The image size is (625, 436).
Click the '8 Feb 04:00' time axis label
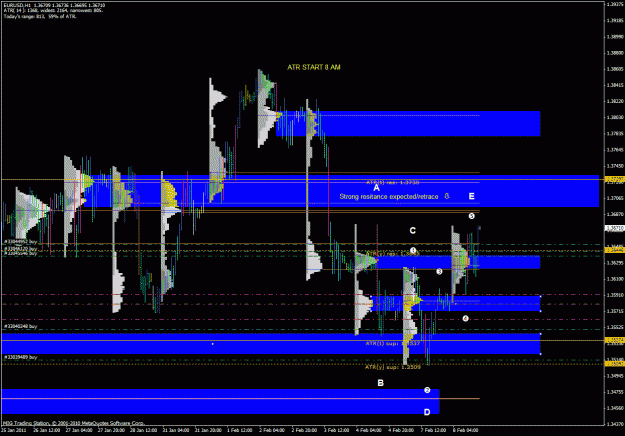466,430
